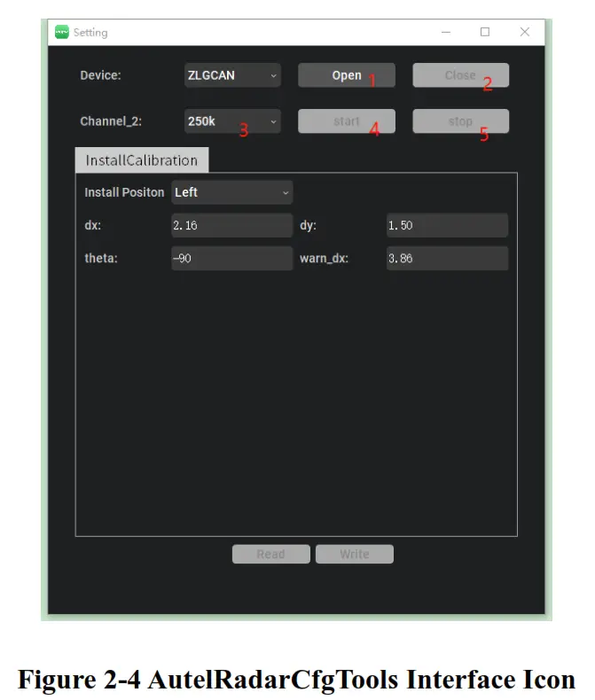Click the dy: label

coord(309,225)
